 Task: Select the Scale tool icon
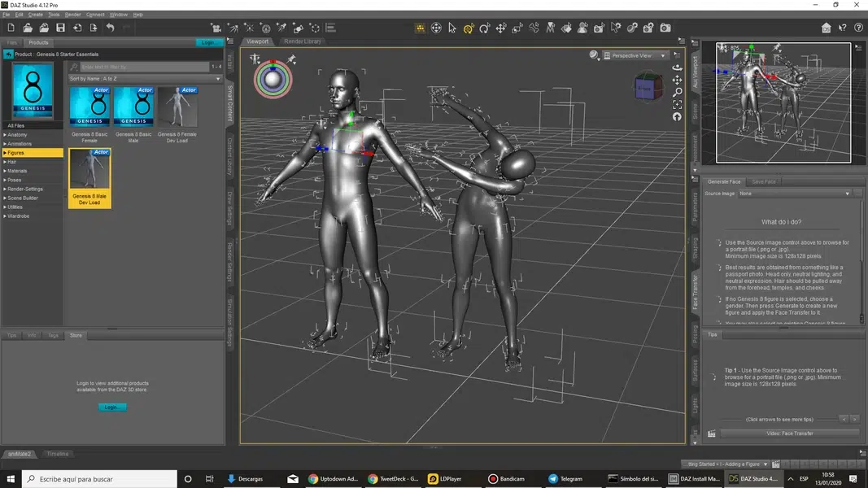click(x=517, y=28)
